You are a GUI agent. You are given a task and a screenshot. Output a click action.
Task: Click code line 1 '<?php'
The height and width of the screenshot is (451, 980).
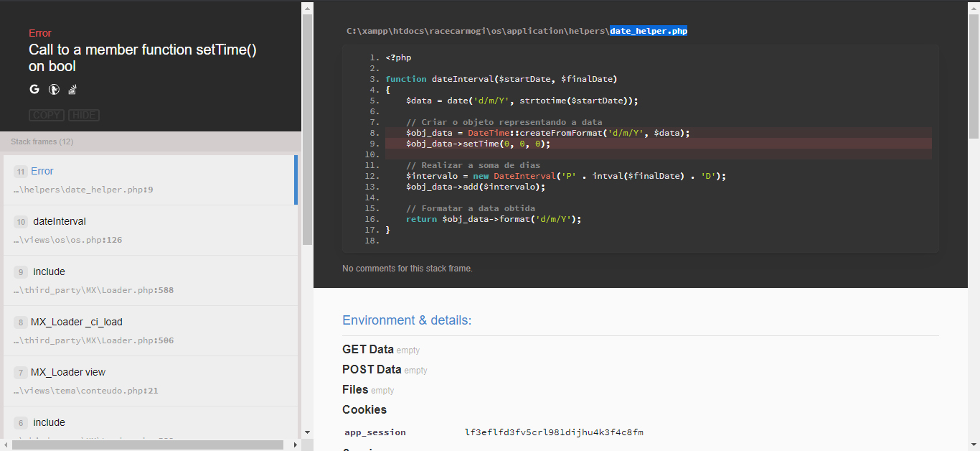(x=398, y=57)
